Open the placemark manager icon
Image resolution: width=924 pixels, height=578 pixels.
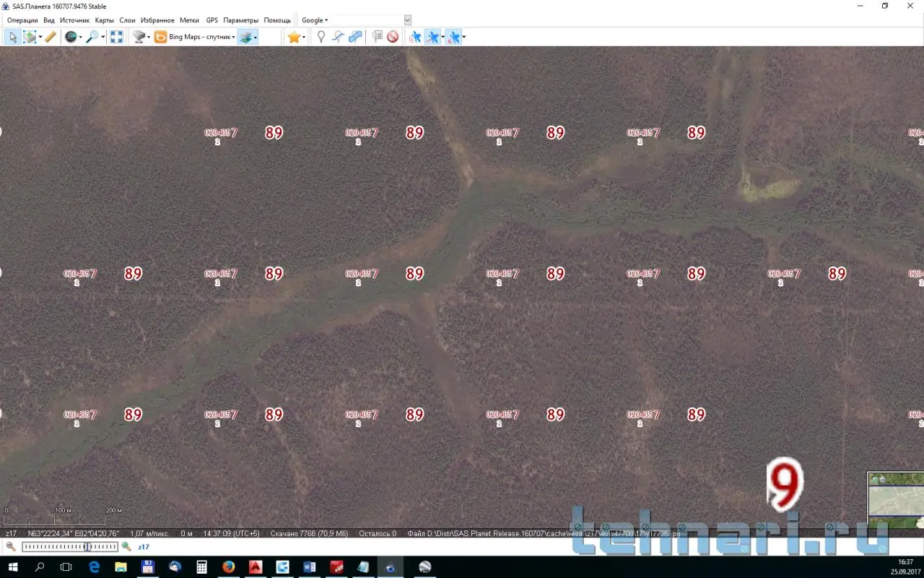[377, 37]
